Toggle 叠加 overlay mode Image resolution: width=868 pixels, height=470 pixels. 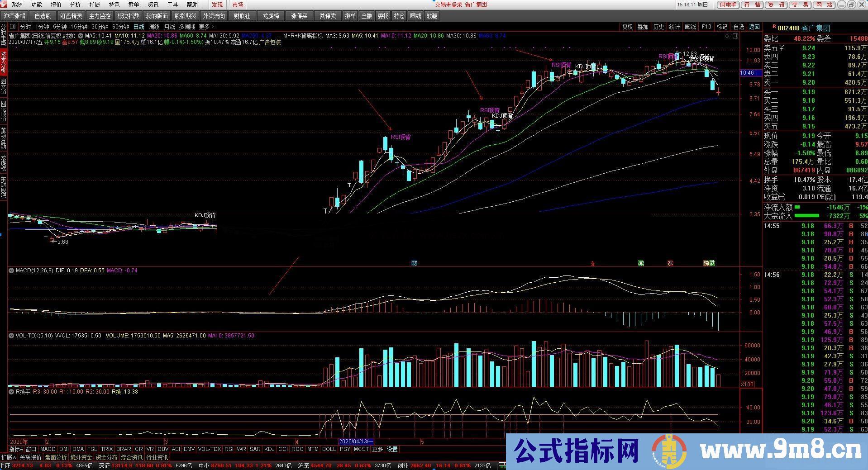(x=643, y=27)
